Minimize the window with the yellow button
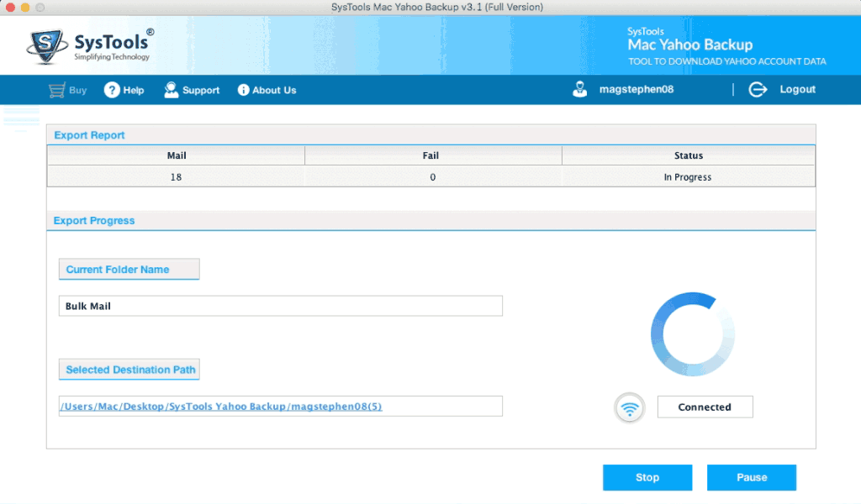The height and width of the screenshot is (504, 861). (24, 7)
